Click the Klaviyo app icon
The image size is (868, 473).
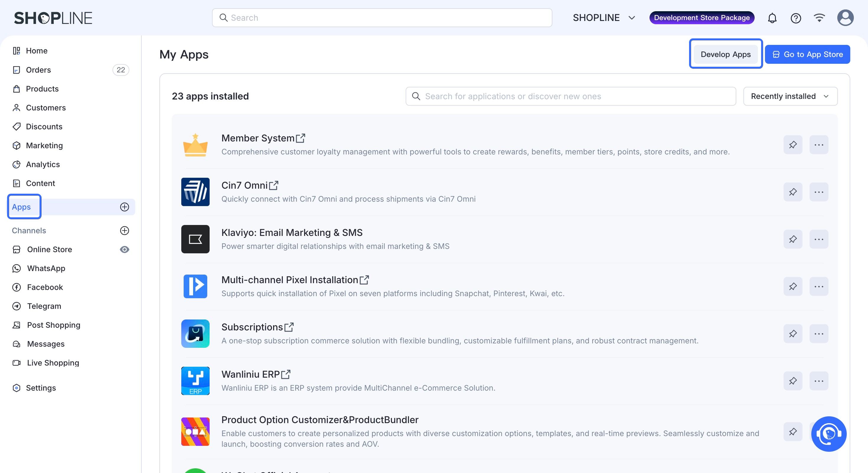[195, 239]
